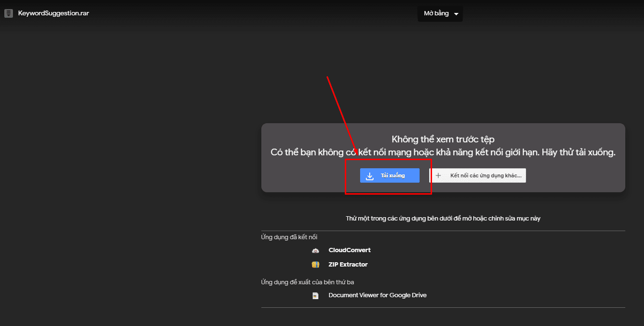Click the Document Viewer app icon
644x326 pixels.
(x=315, y=295)
